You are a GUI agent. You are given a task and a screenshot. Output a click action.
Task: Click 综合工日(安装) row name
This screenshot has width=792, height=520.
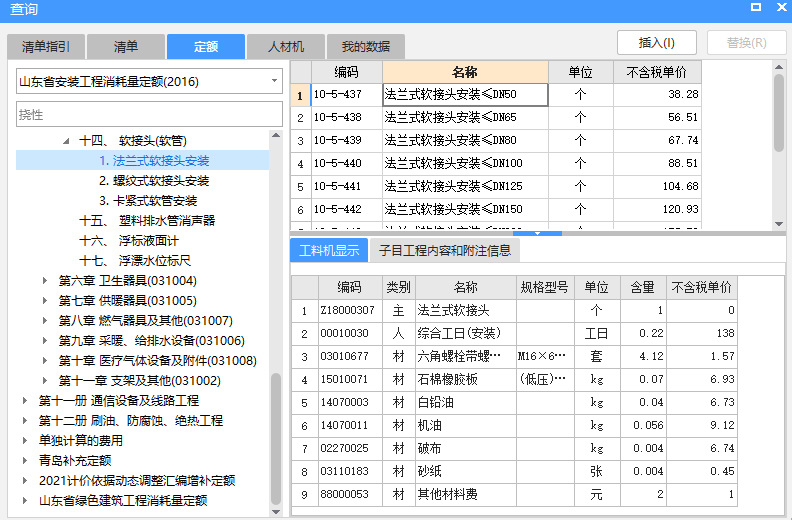(466, 334)
